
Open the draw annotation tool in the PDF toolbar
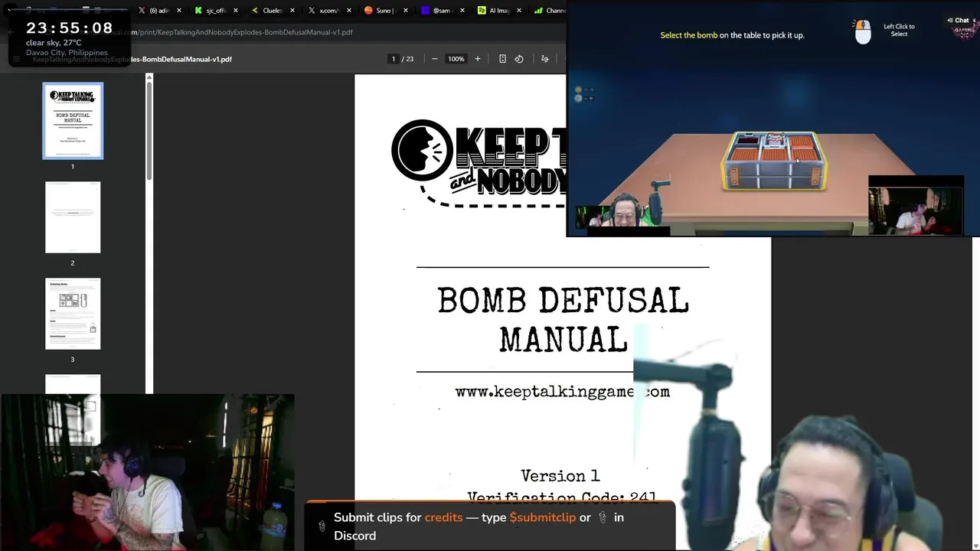pos(544,59)
